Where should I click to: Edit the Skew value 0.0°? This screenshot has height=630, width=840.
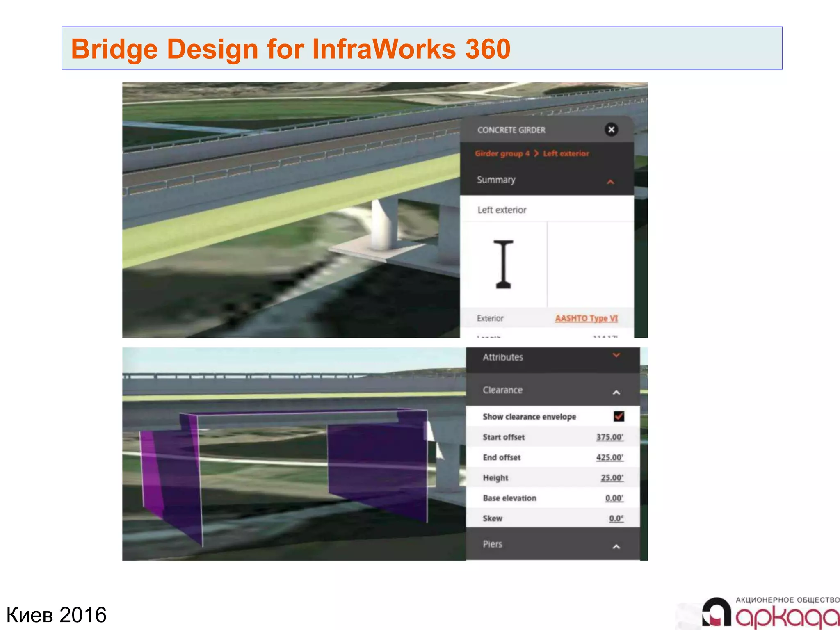(x=616, y=518)
